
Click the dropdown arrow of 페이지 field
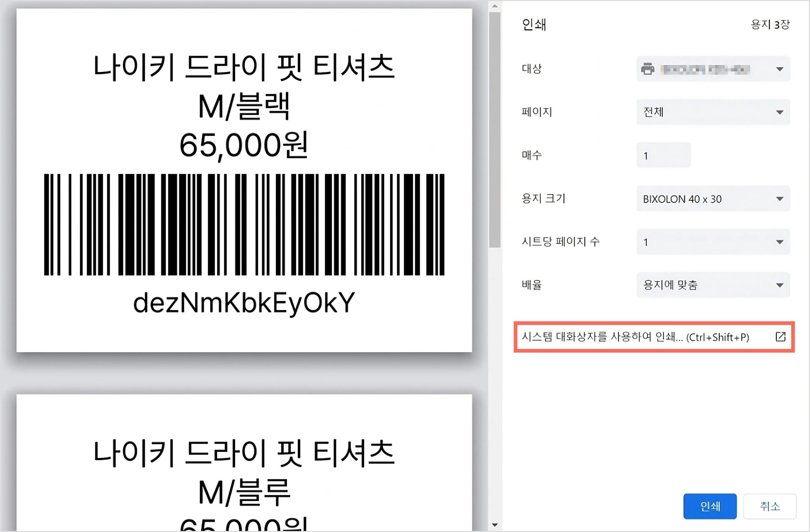(780, 112)
